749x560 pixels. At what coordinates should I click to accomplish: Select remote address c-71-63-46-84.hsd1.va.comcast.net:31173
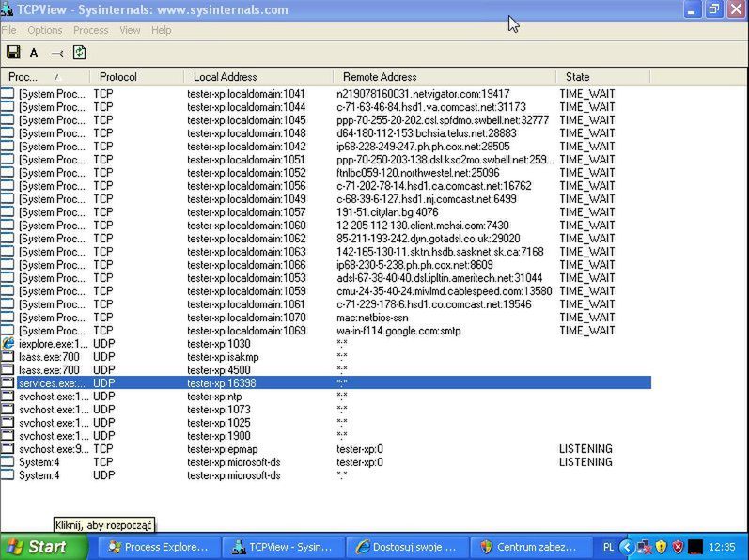pos(430,107)
